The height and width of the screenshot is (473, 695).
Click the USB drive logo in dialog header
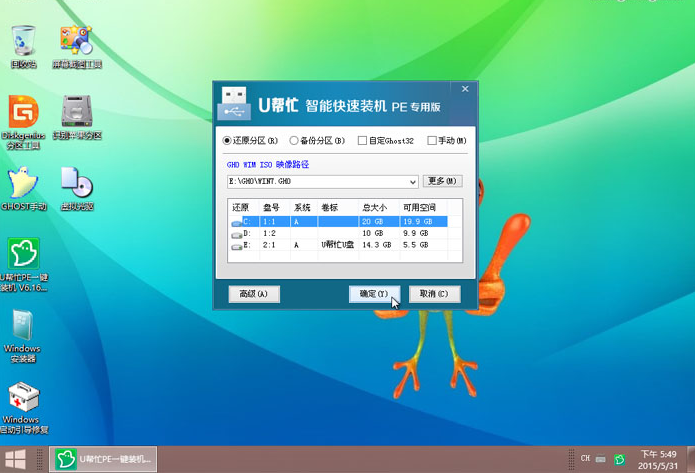point(234,103)
